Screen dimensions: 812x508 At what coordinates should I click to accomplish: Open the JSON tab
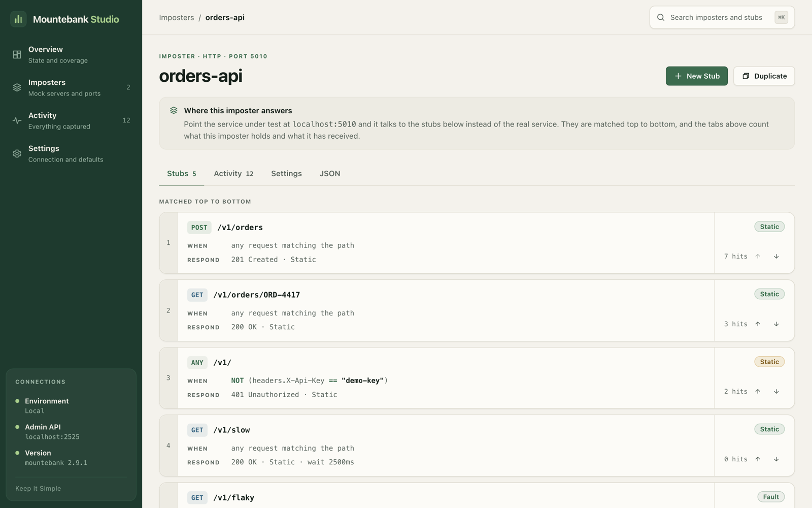tap(330, 174)
